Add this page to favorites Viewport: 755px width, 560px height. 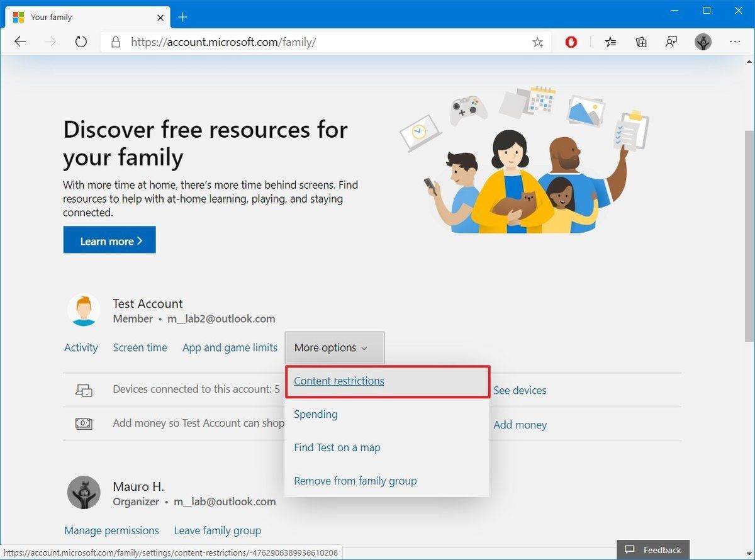[x=537, y=42]
